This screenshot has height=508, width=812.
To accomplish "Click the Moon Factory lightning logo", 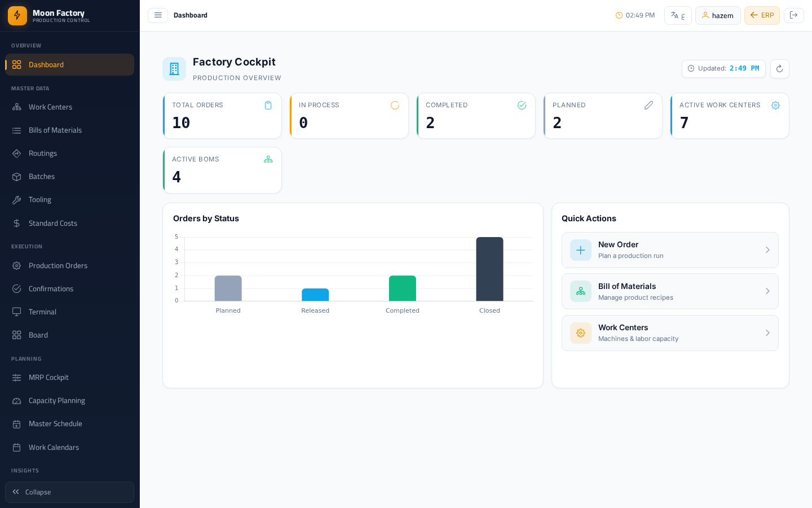I will 17,16.
